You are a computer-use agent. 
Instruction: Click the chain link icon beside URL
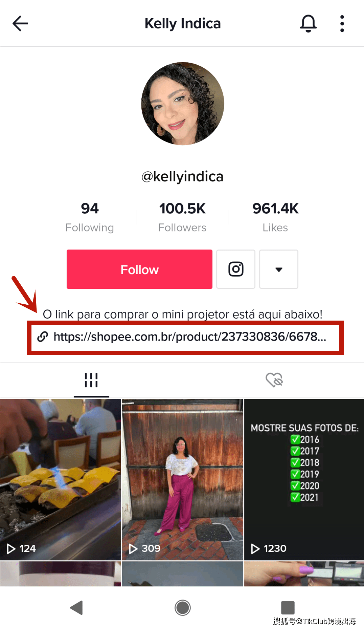43,337
